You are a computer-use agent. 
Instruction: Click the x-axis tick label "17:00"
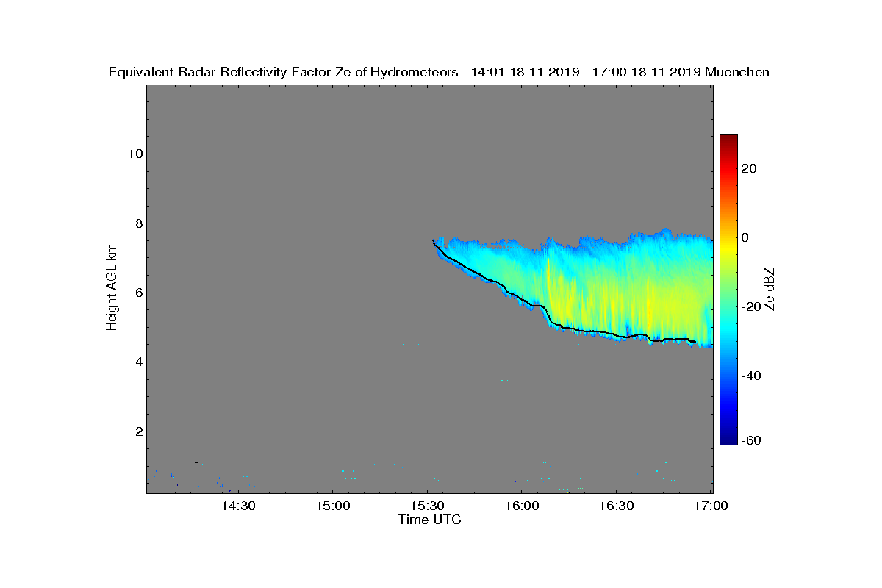click(x=711, y=506)
